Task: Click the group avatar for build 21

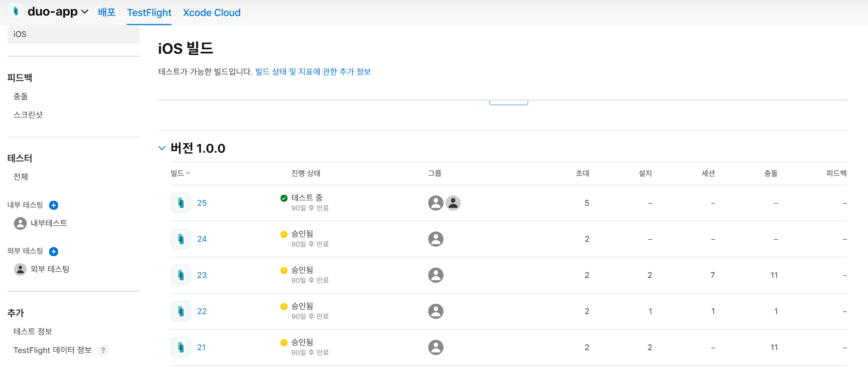Action: [436, 347]
